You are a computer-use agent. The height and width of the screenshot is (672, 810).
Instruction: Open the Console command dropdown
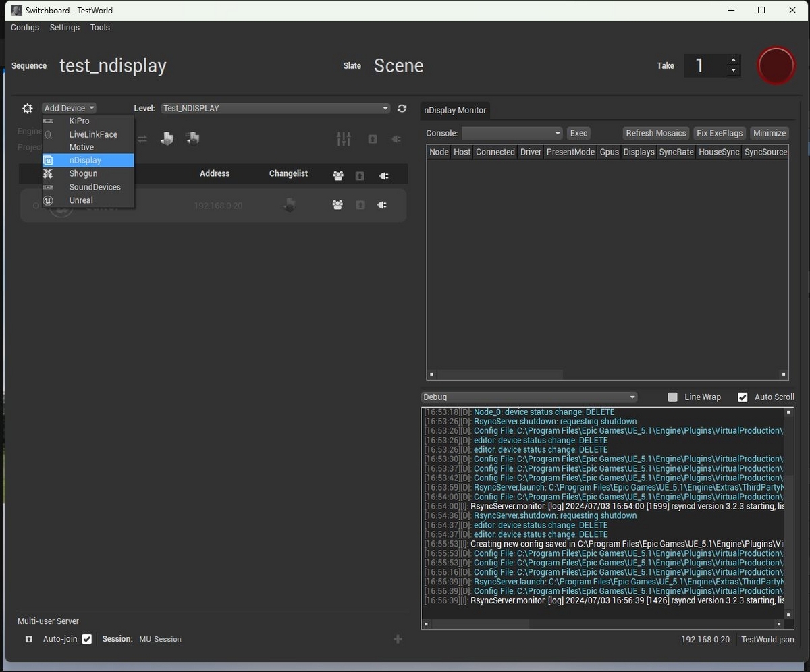pos(512,133)
